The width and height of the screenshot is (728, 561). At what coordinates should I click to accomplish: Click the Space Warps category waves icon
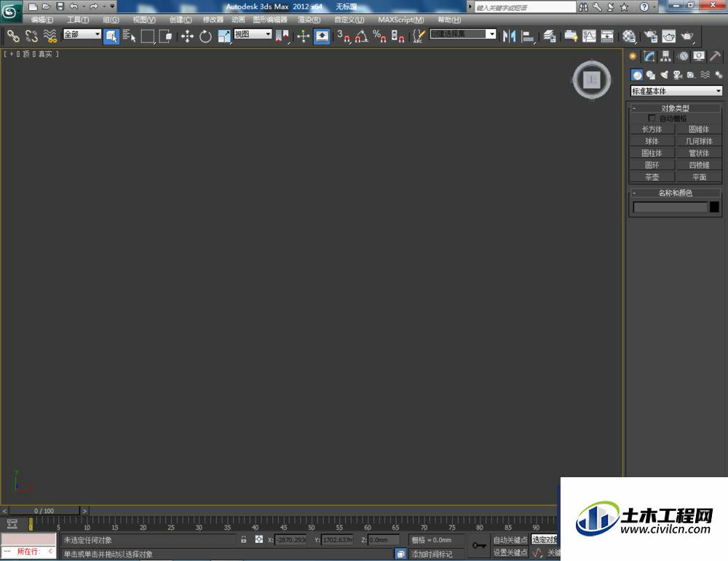705,75
